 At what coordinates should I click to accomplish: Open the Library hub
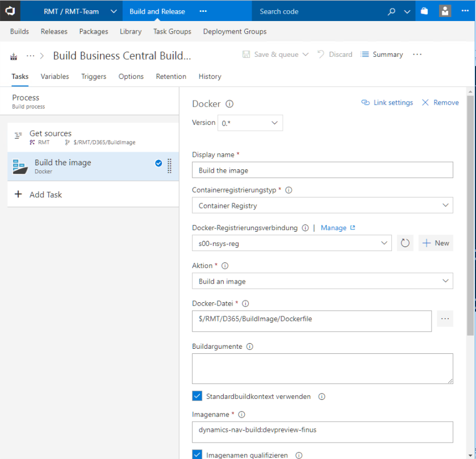[x=131, y=32]
